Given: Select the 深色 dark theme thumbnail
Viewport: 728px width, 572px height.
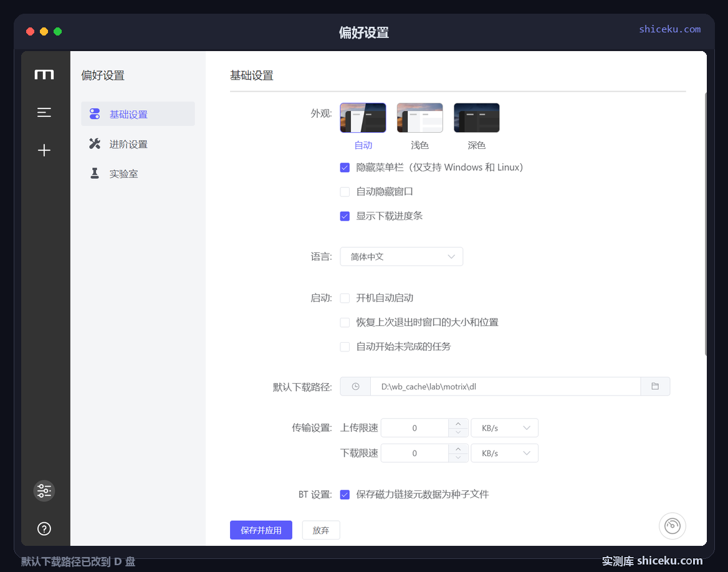Looking at the screenshot, I should click(476, 118).
